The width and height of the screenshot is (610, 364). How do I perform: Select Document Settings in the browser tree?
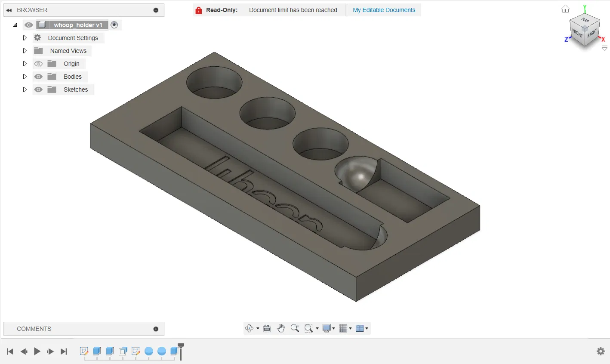click(73, 38)
